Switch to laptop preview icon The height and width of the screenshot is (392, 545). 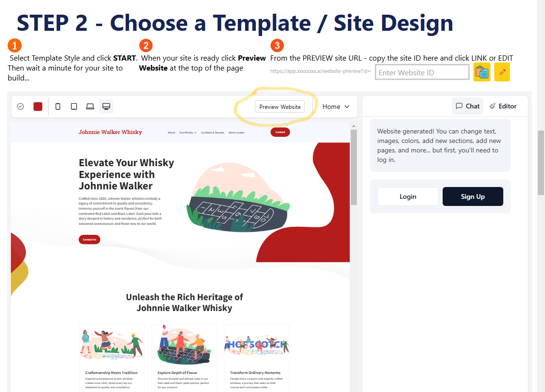90,106
